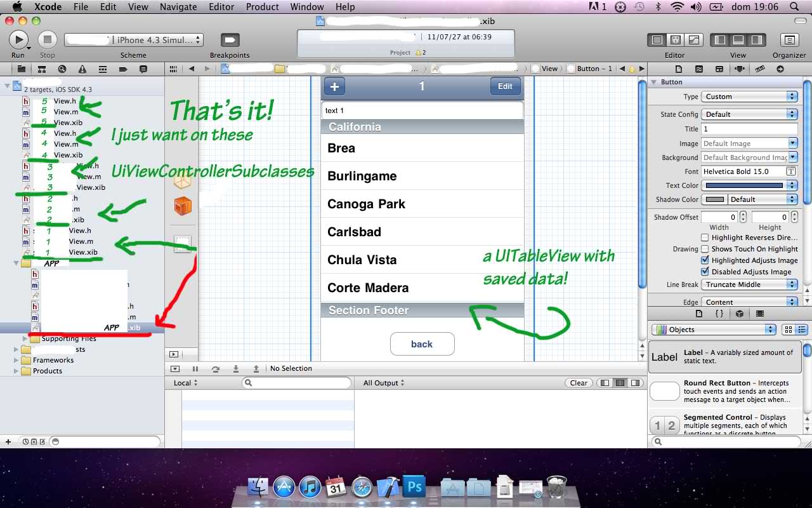Toggle the Breakpoints button

(230, 40)
